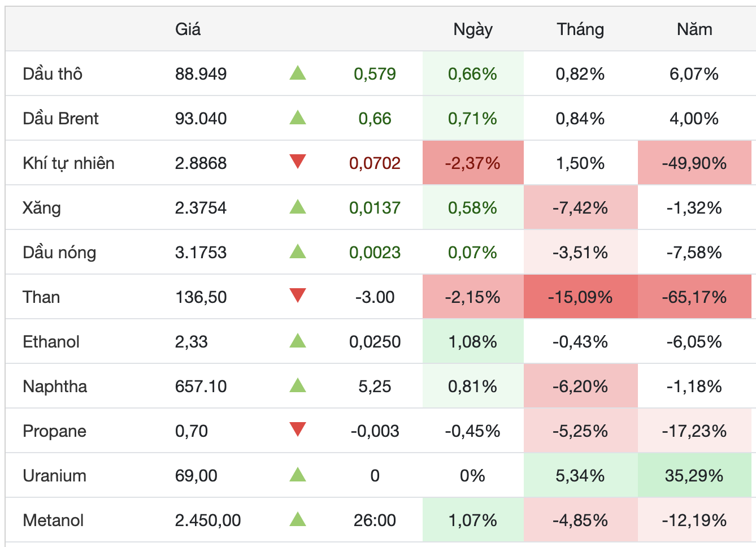This screenshot has height=547, width=756.
Task: Click the yearly change -49,90% cell
Action: (694, 163)
